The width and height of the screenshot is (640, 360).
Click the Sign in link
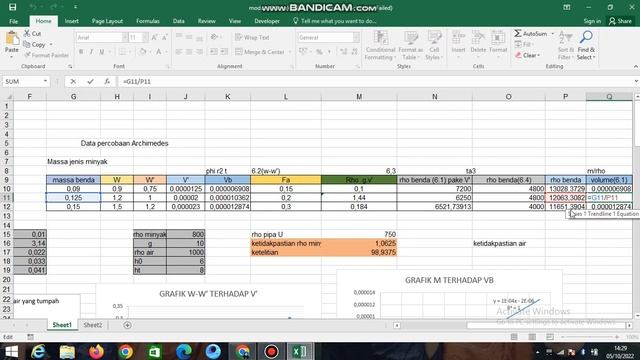(x=592, y=21)
